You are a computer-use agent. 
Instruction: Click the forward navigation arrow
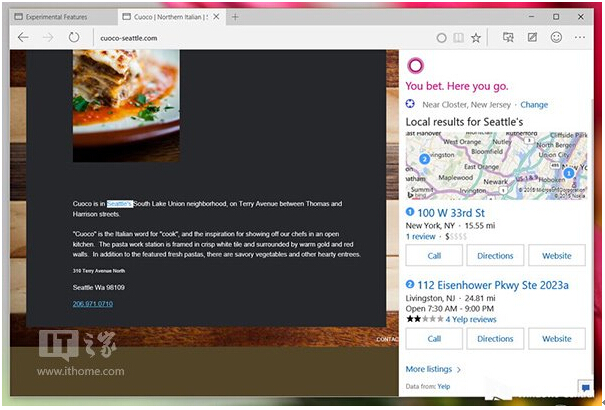pyautogui.click(x=49, y=37)
